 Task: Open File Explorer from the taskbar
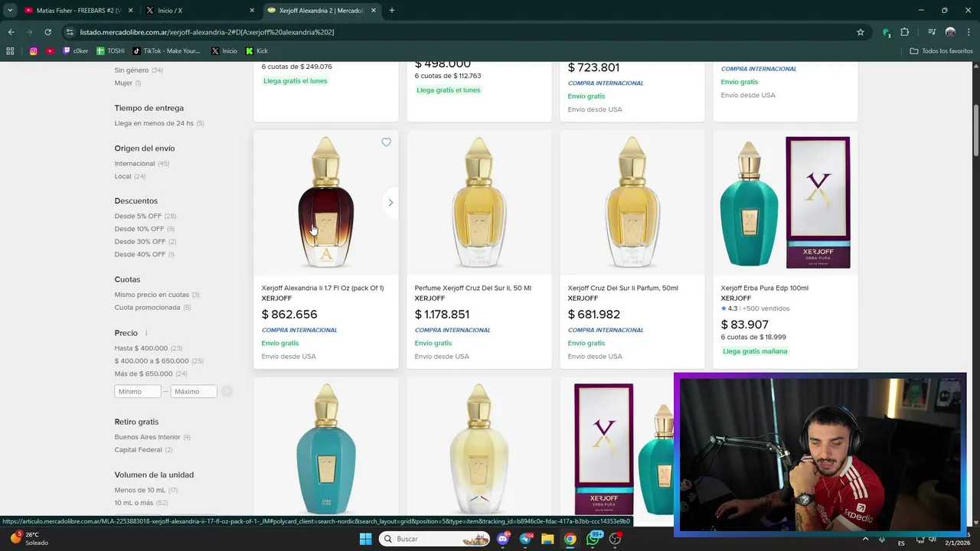547,539
